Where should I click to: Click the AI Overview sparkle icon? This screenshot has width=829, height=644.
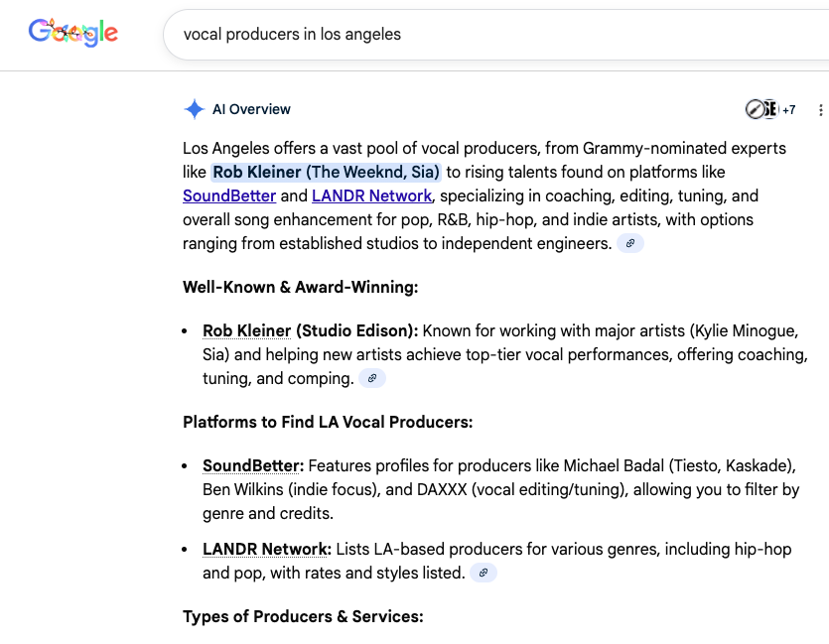[194, 109]
